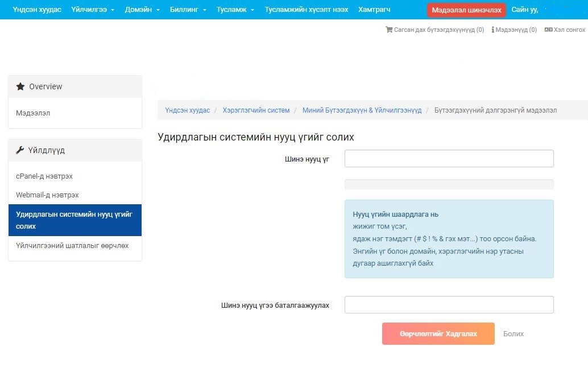Open Мэдээлэл in the Overview panel
Screen dimensions: 588x392
33,113
